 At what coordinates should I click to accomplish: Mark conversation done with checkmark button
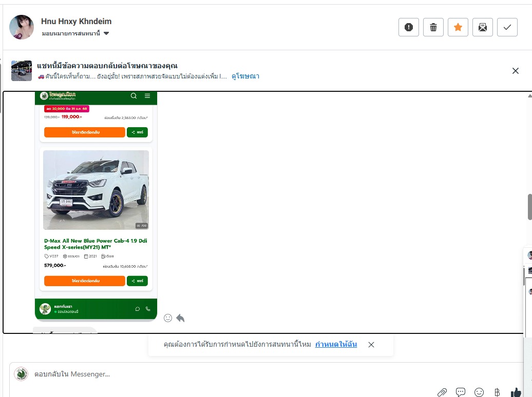point(507,27)
